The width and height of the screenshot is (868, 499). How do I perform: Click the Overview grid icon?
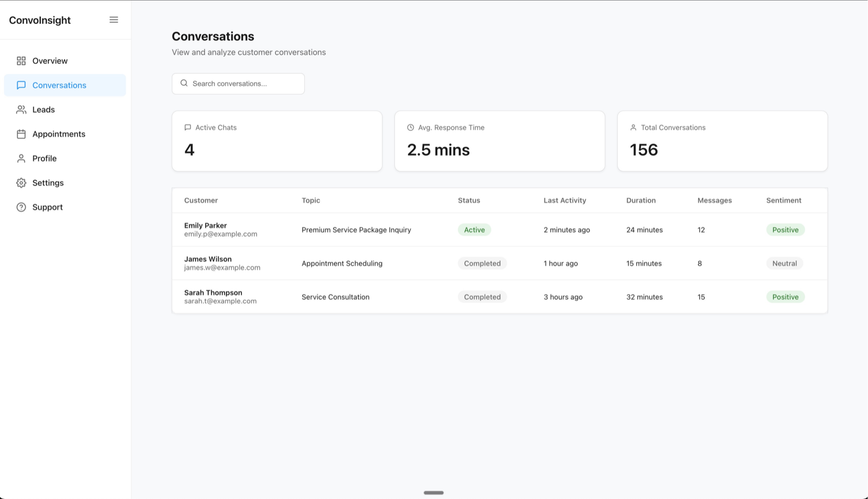click(21, 61)
